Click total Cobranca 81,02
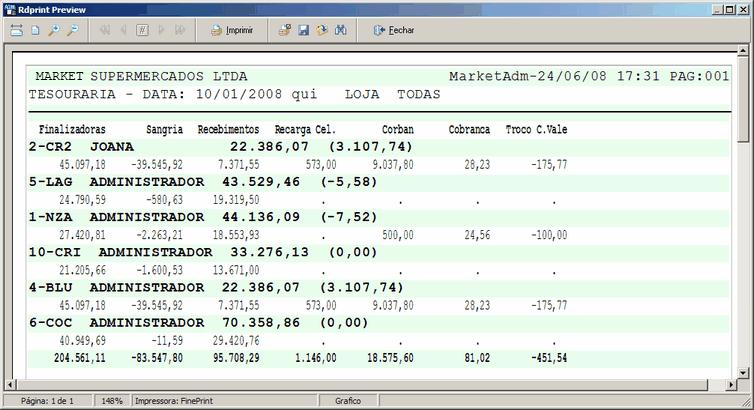754x410 pixels. click(478, 358)
